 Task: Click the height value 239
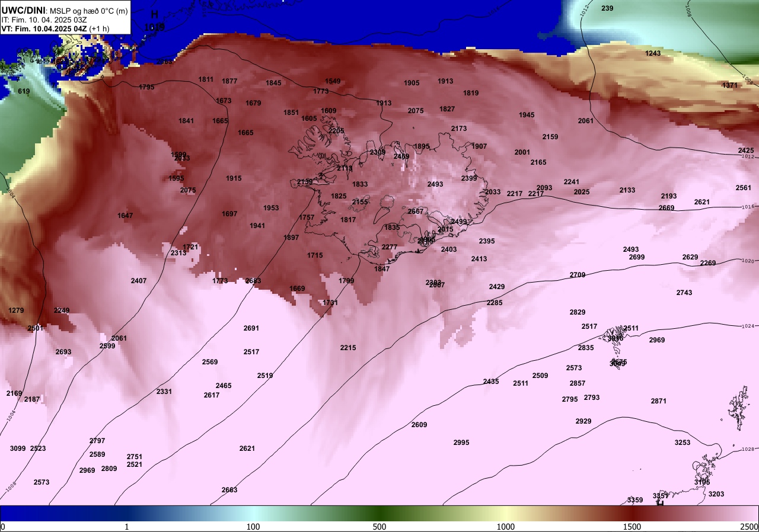[x=607, y=8]
